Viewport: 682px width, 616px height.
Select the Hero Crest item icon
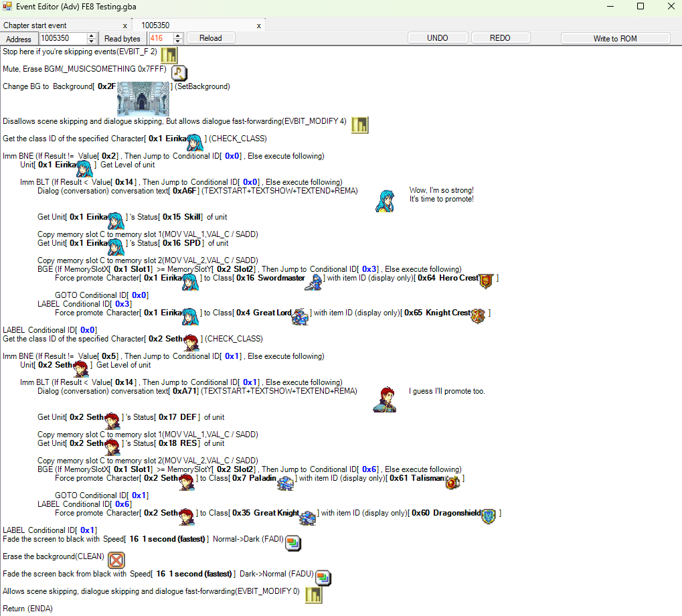pos(487,281)
